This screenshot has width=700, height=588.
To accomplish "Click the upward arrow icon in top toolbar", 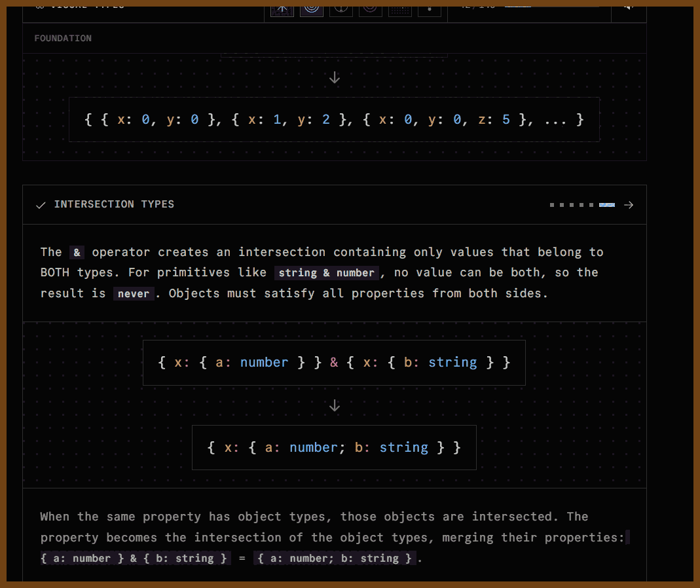I will click(x=282, y=7).
